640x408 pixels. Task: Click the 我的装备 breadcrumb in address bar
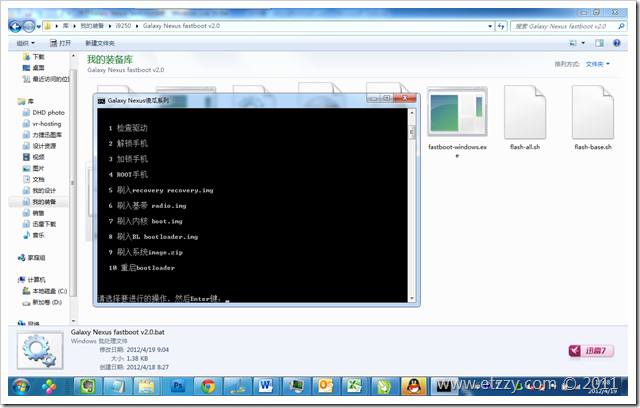[x=92, y=26]
